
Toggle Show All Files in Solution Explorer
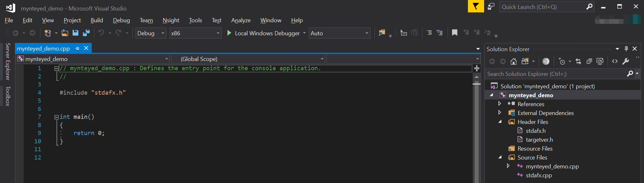[600, 61]
